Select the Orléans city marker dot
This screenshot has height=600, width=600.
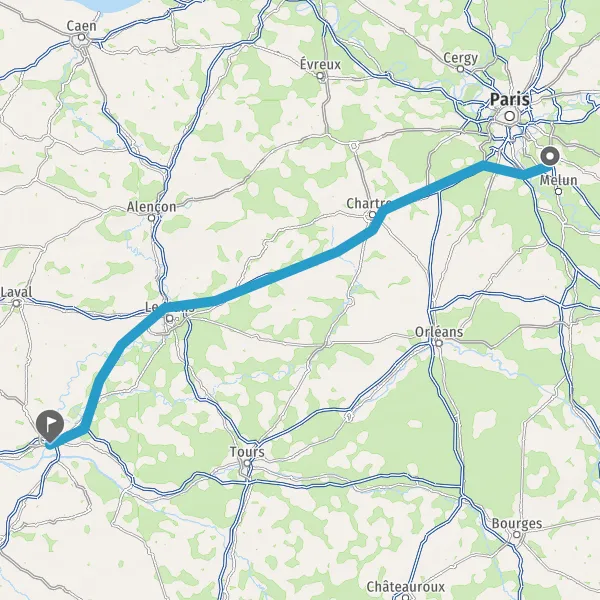pos(439,343)
